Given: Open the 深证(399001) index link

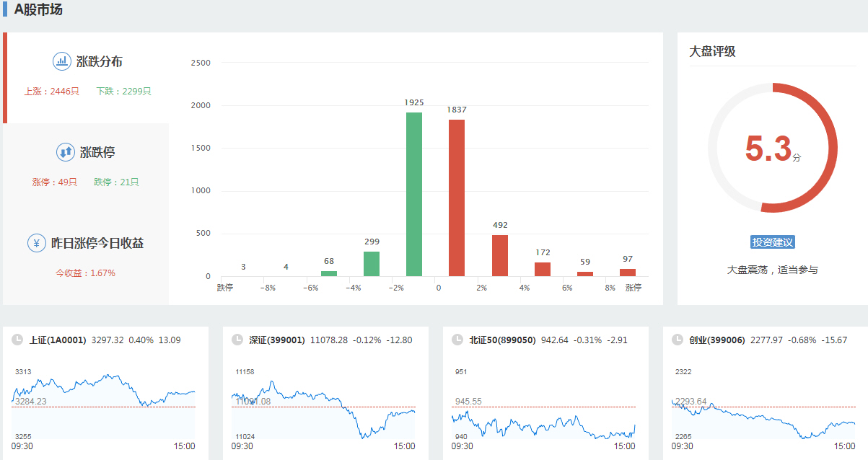Looking at the screenshot, I should coord(277,340).
